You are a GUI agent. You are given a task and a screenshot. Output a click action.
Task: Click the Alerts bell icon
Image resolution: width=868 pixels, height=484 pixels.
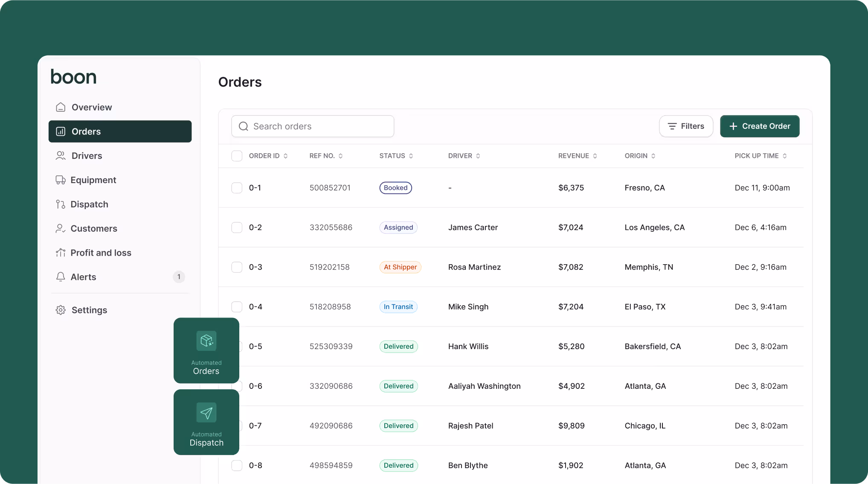coord(61,277)
